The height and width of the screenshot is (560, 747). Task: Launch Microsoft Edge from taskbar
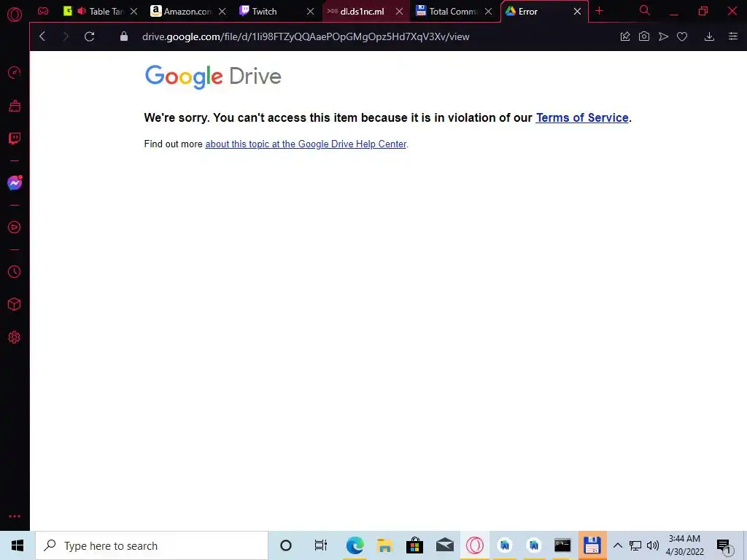pos(355,545)
